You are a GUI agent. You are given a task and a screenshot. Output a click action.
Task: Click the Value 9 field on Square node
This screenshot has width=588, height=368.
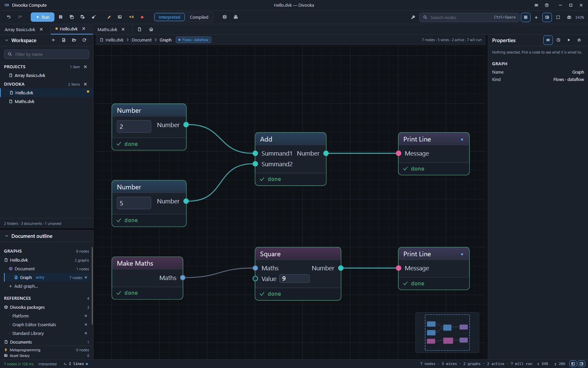(x=294, y=279)
